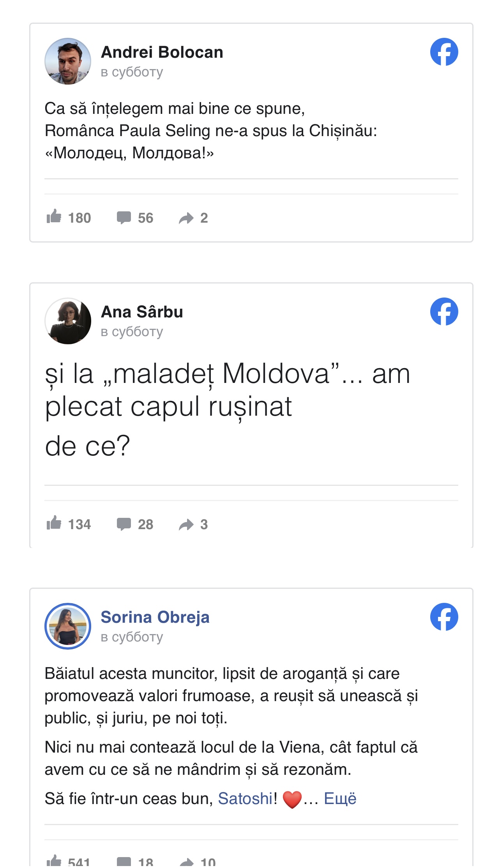The width and height of the screenshot is (484, 868).
Task: Click Facebook logo on Andrei Bolocan post
Action: tap(444, 52)
